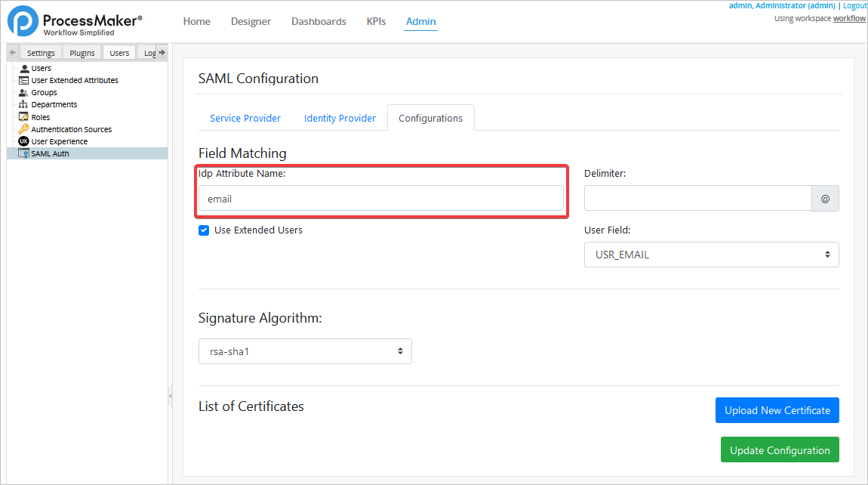
Task: Open the Signature Algorithm dropdown
Action: click(x=305, y=351)
